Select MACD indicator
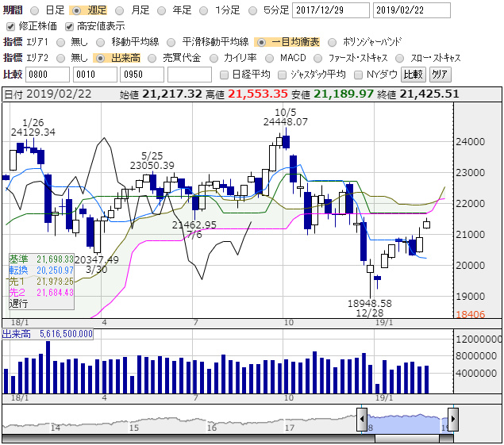Image resolution: width=504 pixels, height=445 pixels. coord(269,58)
